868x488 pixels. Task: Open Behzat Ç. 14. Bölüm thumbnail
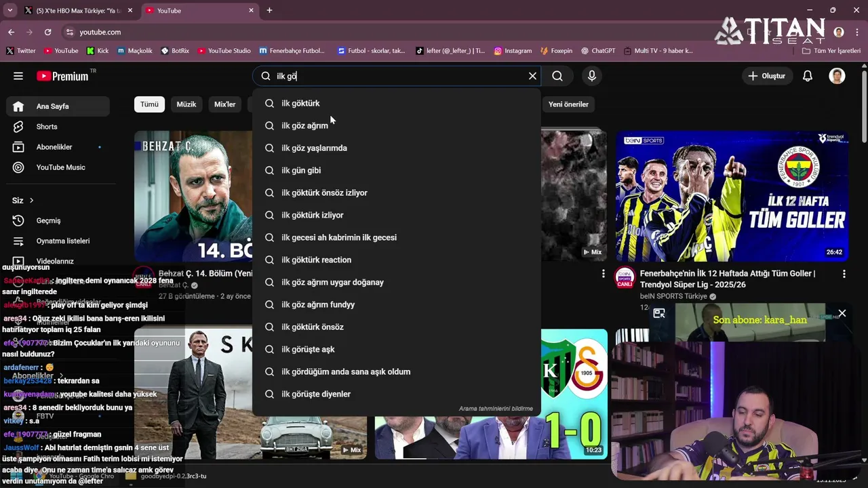193,196
